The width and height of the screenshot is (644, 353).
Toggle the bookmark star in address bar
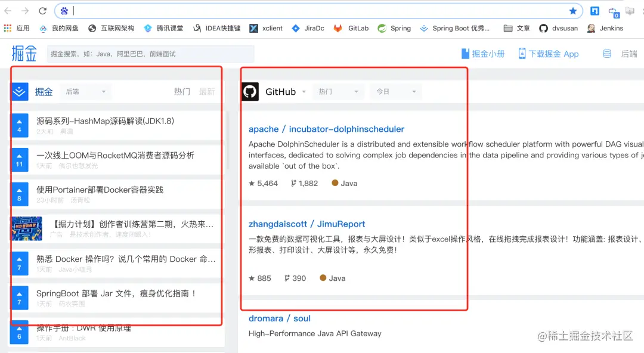tap(572, 10)
